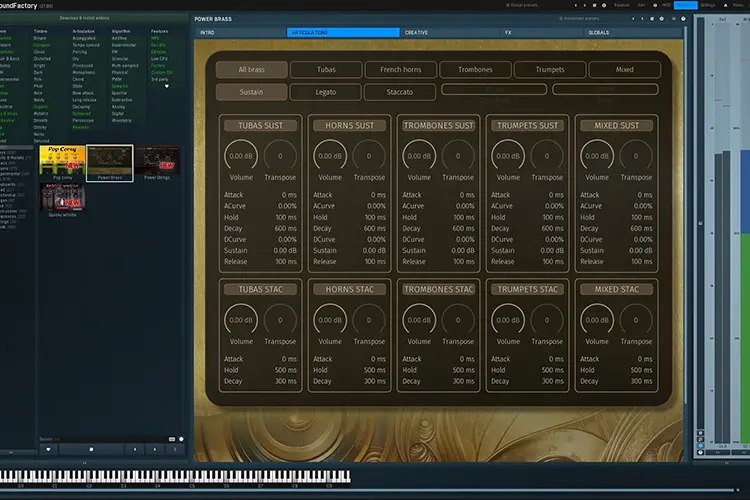Click the round icon left of MIDI

tap(655, 5)
